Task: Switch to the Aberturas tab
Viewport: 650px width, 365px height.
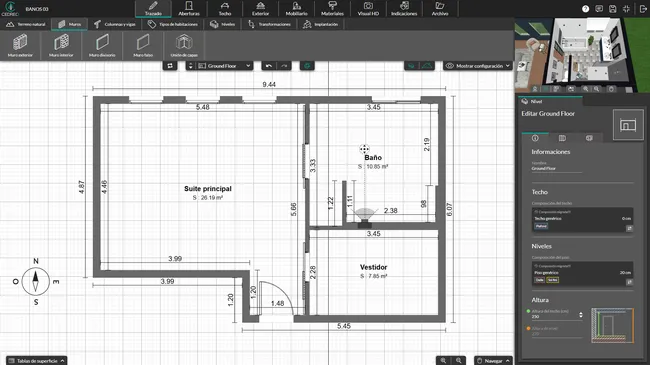Action: point(189,9)
